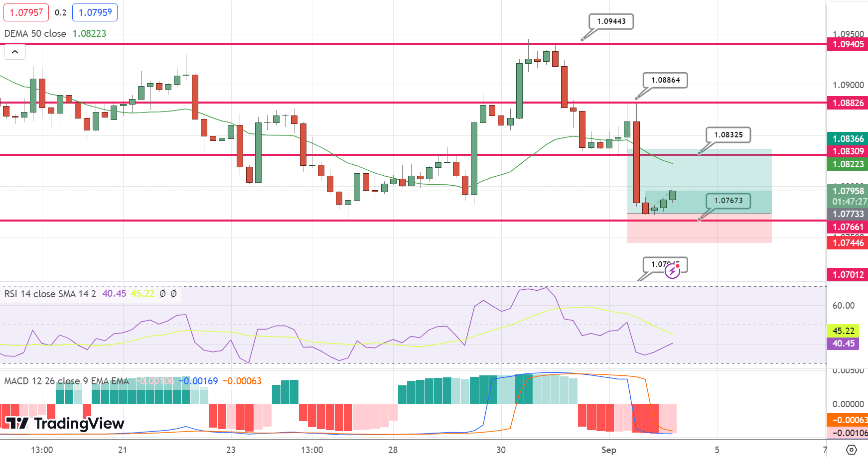Click the 28 date label on time axis

pos(393,450)
